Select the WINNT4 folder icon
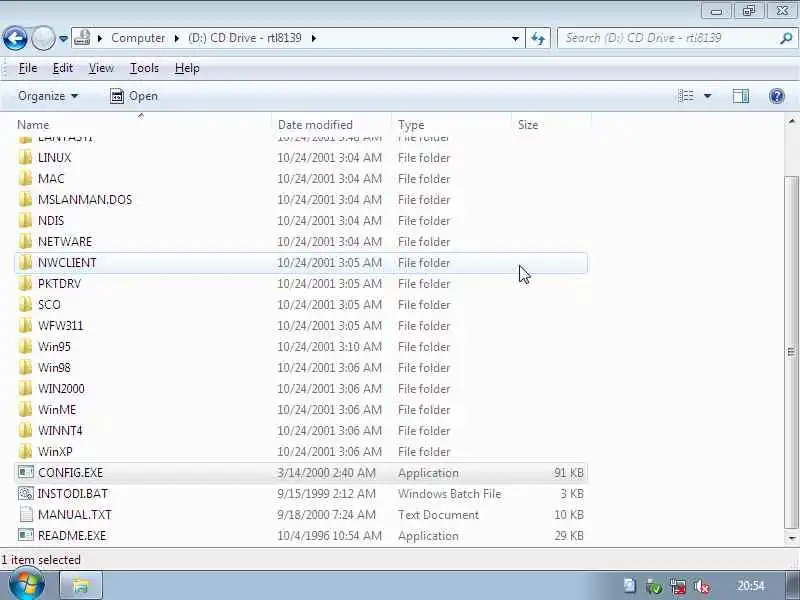800x600 pixels. (25, 431)
